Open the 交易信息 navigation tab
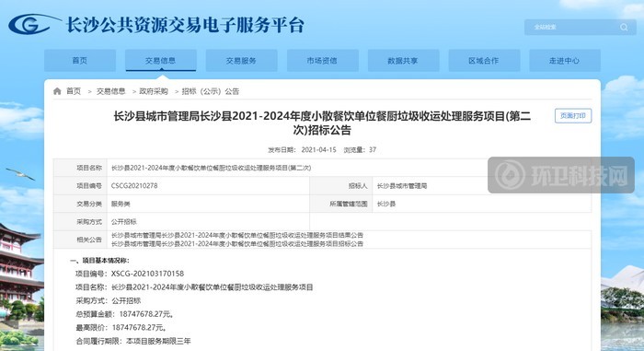Viewport: 644px width, 351px height. [x=160, y=61]
